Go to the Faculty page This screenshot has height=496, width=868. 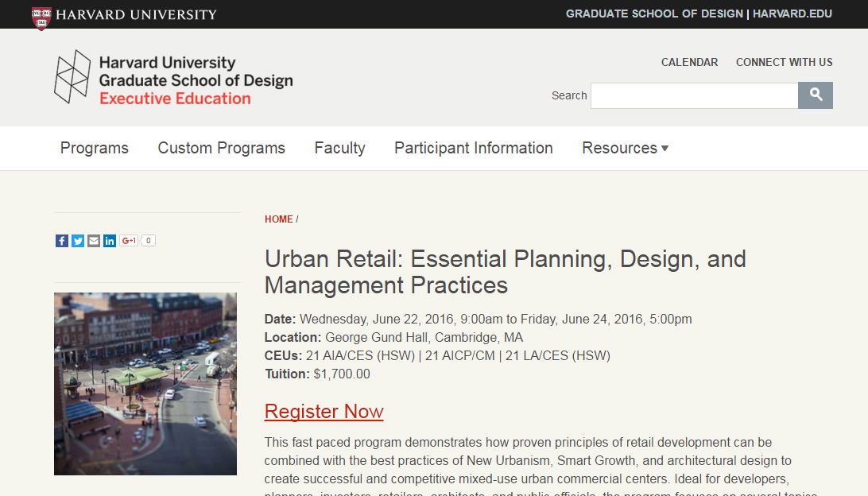tap(340, 148)
